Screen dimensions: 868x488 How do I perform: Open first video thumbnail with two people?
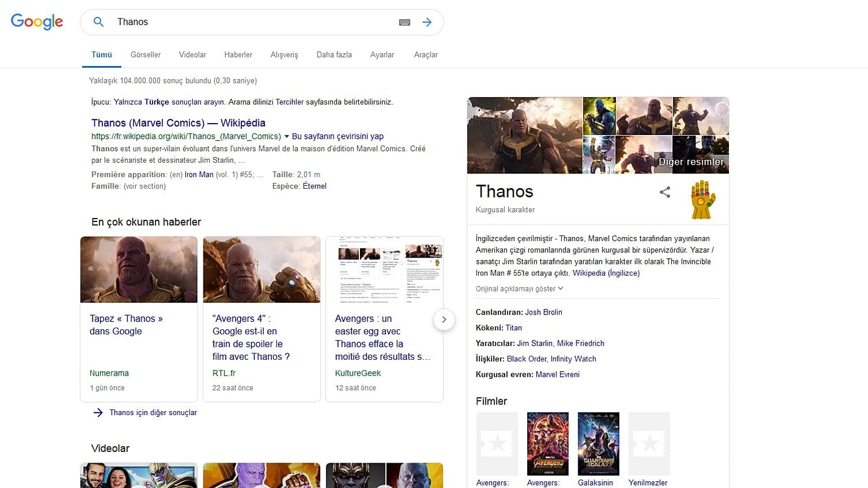coord(139,476)
